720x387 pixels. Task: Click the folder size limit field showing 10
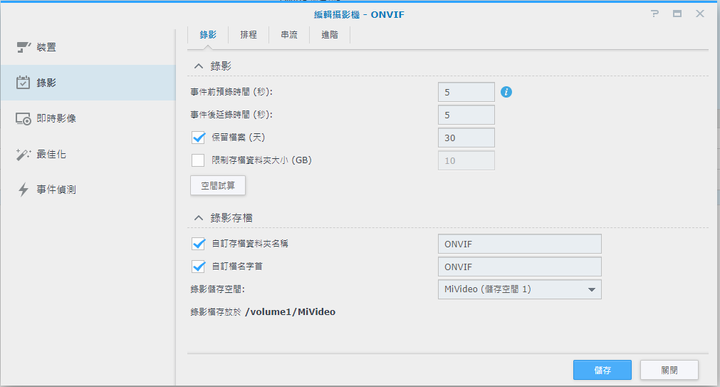pyautogui.click(x=466, y=161)
